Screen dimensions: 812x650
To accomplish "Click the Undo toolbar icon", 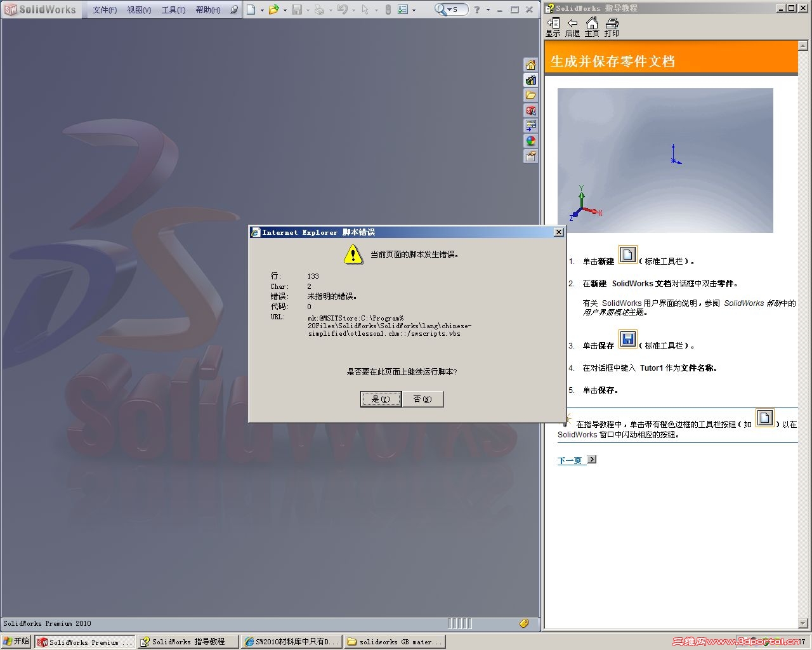I will (x=342, y=10).
